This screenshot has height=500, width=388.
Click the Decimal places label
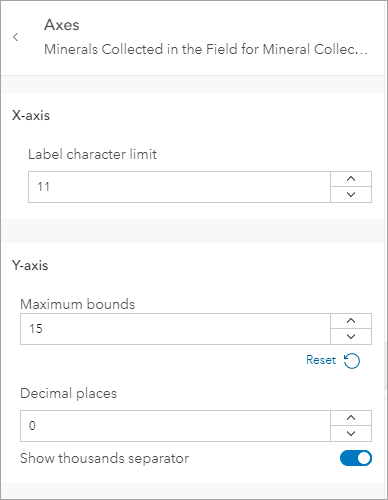point(68,393)
